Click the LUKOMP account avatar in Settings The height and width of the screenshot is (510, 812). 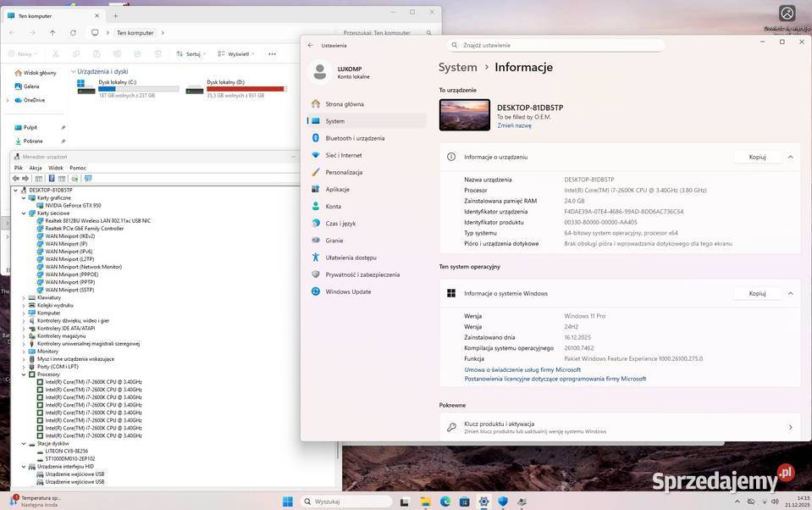pyautogui.click(x=320, y=72)
